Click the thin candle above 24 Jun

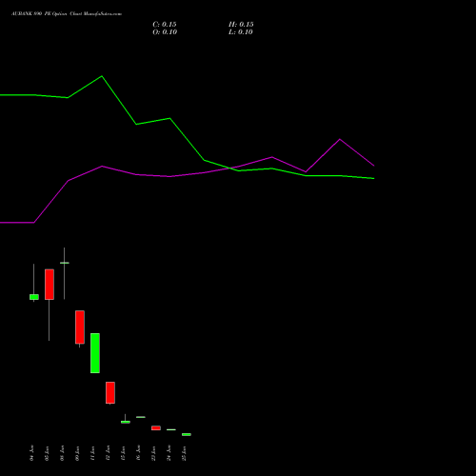(x=171, y=429)
